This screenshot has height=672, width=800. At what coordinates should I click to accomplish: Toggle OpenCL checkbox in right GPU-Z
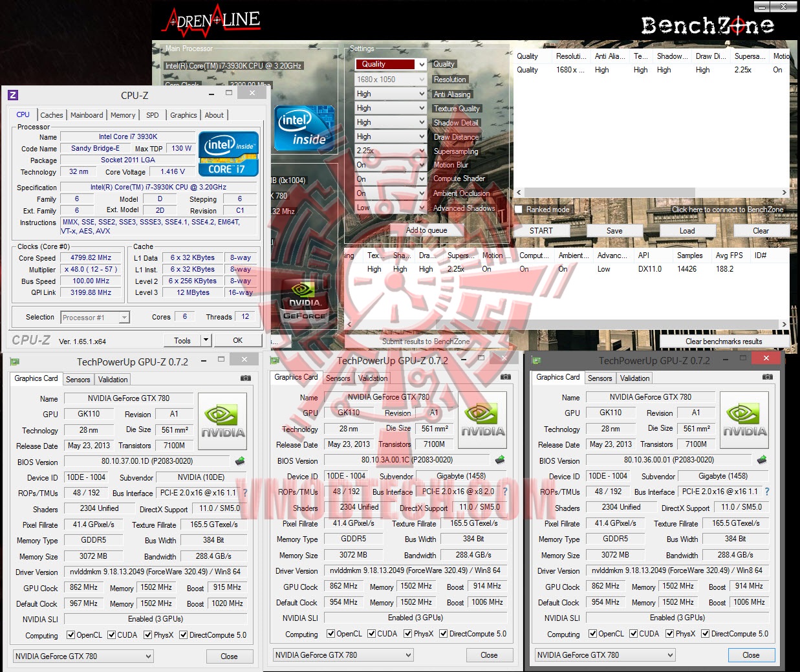click(x=592, y=634)
